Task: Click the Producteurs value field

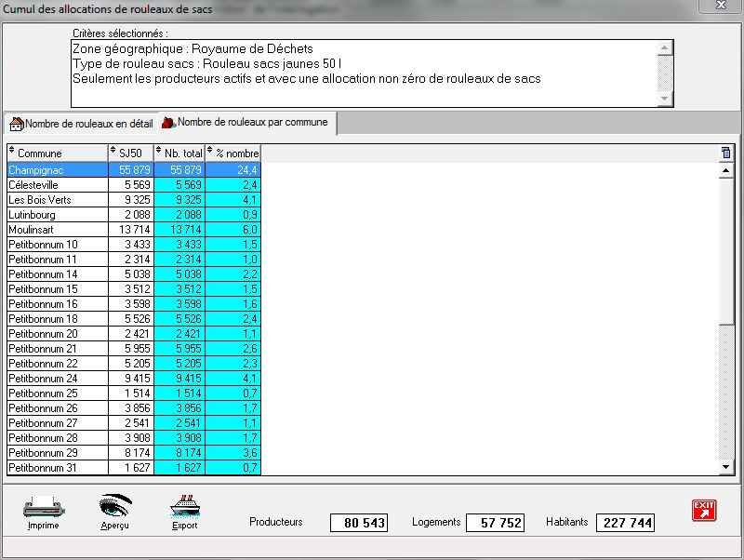Action: click(358, 524)
